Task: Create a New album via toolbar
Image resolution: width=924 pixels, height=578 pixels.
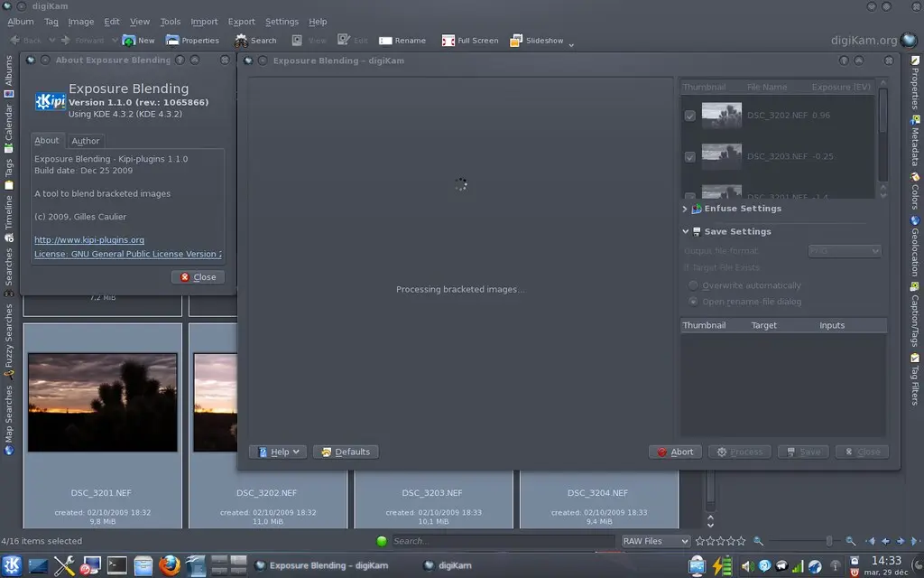Action: 138,40
